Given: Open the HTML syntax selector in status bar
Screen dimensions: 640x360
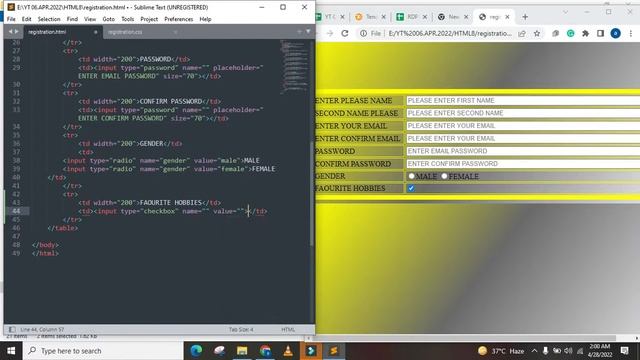Looking at the screenshot, I should click(288, 329).
